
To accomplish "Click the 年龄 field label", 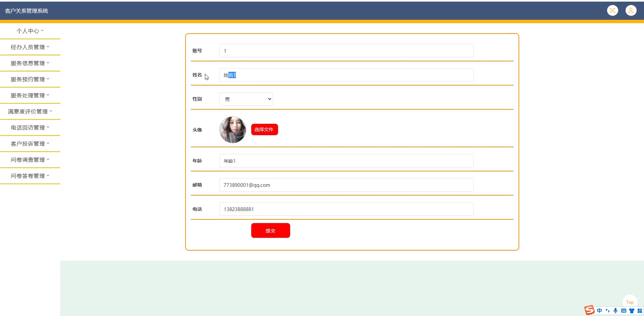I will pos(197,161).
